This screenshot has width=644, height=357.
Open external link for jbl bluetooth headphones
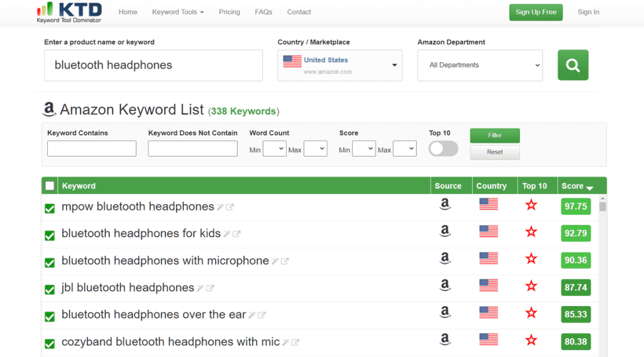coord(210,288)
